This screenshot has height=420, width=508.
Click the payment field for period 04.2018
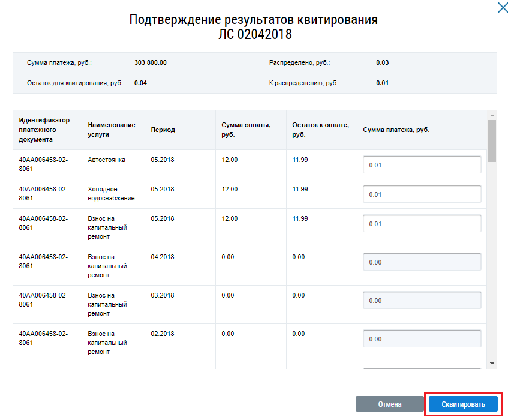422,262
